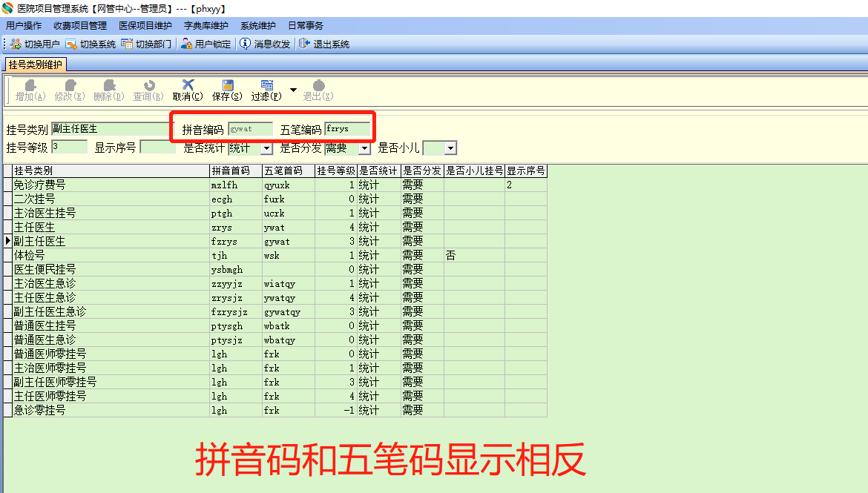Image resolution: width=868 pixels, height=493 pixels.
Task: Click the 拼音首码 column header
Action: point(236,171)
